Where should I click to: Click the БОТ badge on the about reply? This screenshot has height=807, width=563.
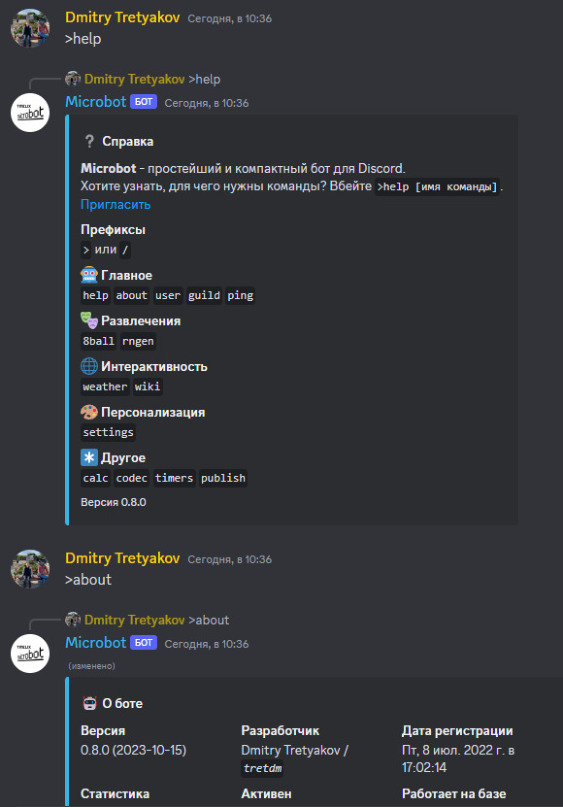pos(144,643)
